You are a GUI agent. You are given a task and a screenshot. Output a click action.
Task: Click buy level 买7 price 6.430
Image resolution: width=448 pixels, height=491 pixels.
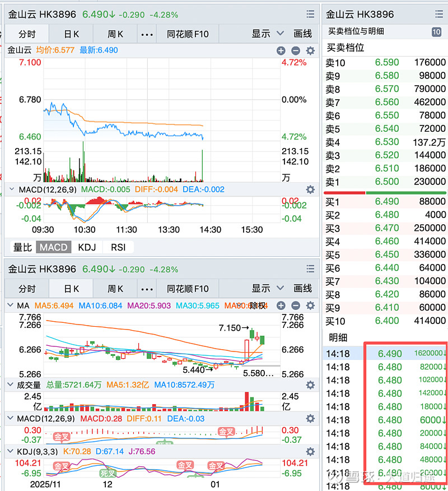click(x=387, y=281)
